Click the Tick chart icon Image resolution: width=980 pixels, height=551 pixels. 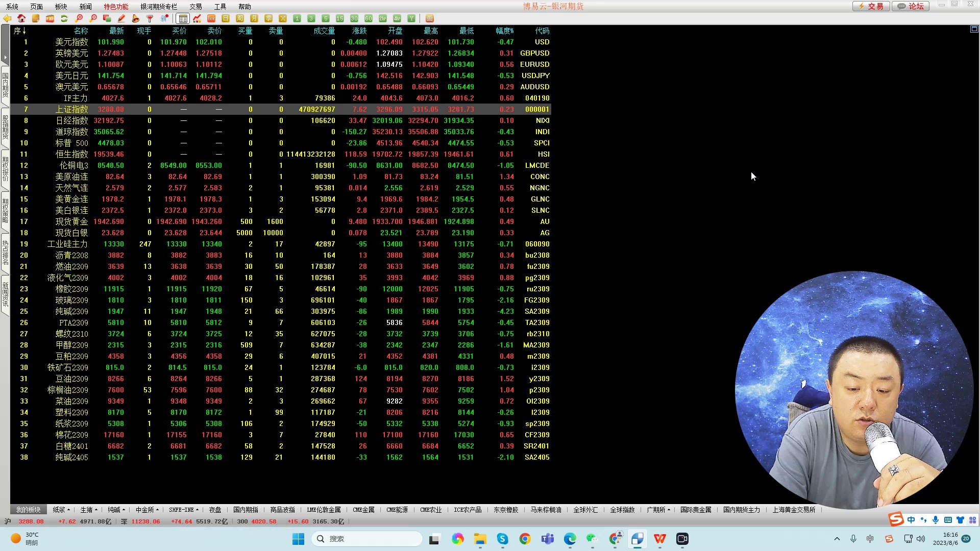pos(211,18)
